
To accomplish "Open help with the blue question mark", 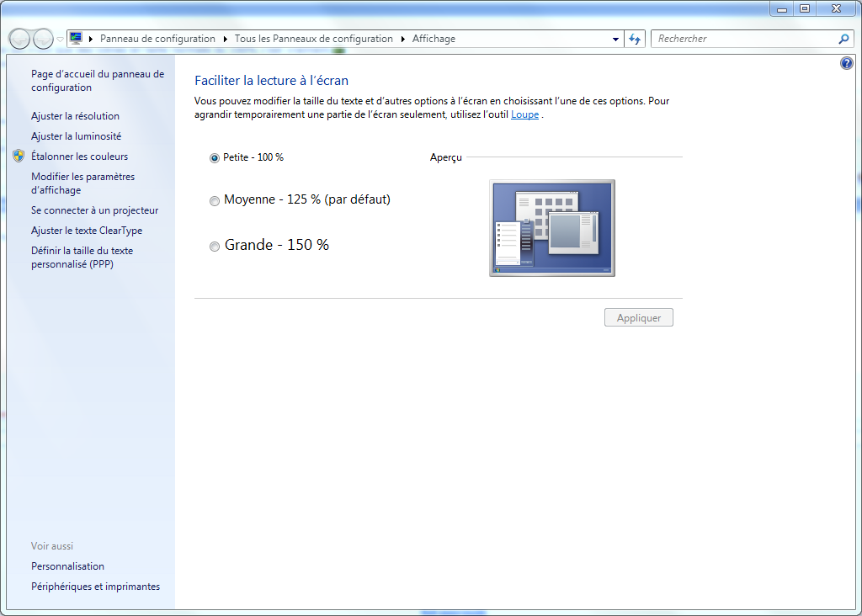I will (847, 63).
